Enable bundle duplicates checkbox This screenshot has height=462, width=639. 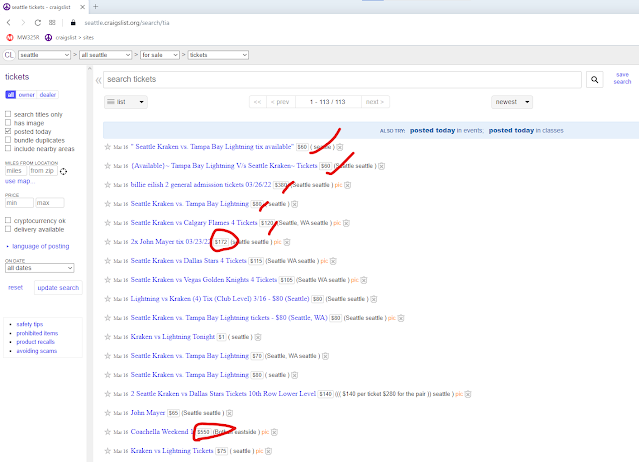pyautogui.click(x=8, y=140)
